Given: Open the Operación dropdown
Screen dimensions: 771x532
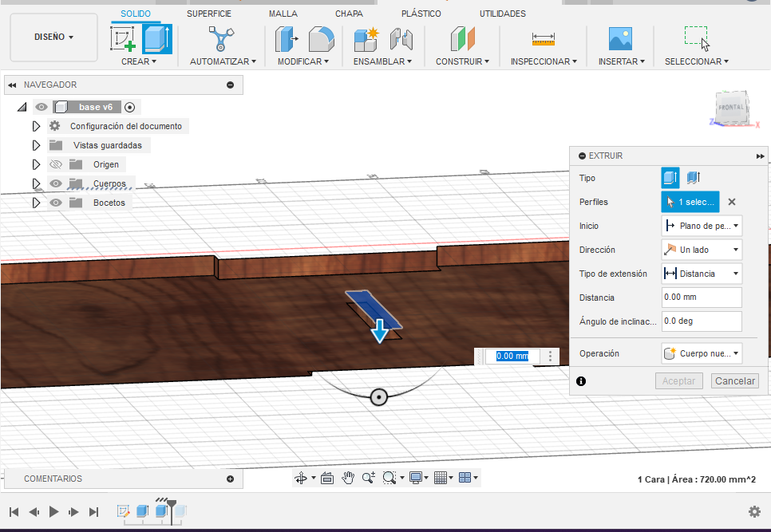Looking at the screenshot, I should coord(702,353).
